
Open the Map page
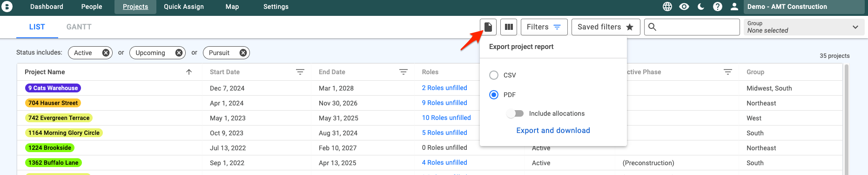(x=232, y=7)
